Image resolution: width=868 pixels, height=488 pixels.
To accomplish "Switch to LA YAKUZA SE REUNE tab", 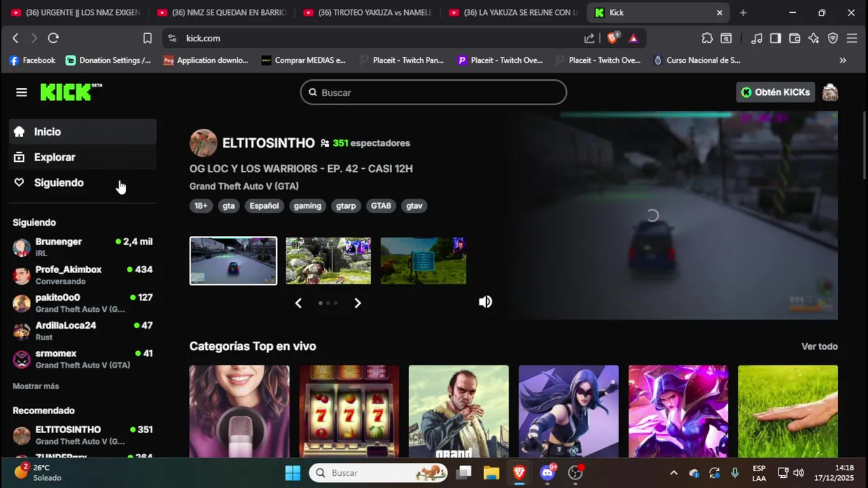I will (x=514, y=12).
